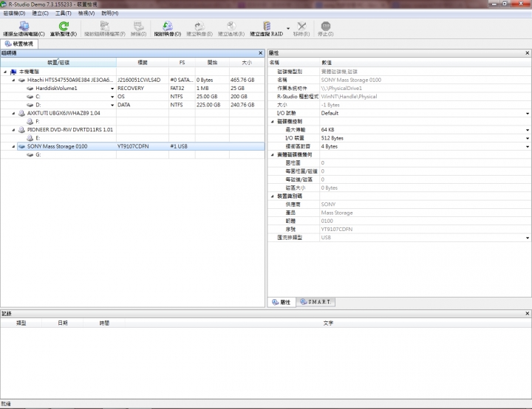Close the log panel
Image resolution: width=532 pixels, height=409 pixels.
click(528, 313)
